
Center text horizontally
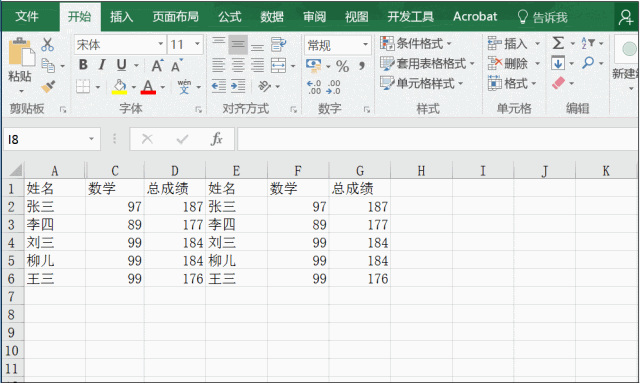[x=238, y=65]
